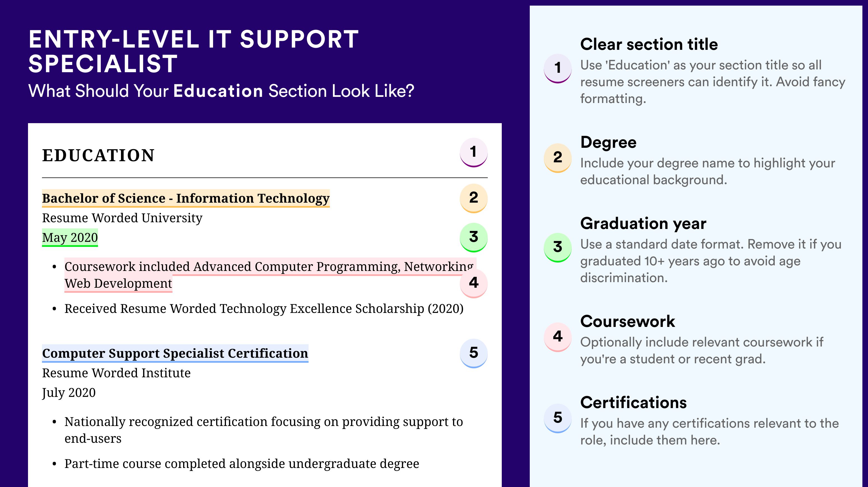Click the Certifications tip heading
Viewport: 868px width, 487px height.
[x=633, y=402]
